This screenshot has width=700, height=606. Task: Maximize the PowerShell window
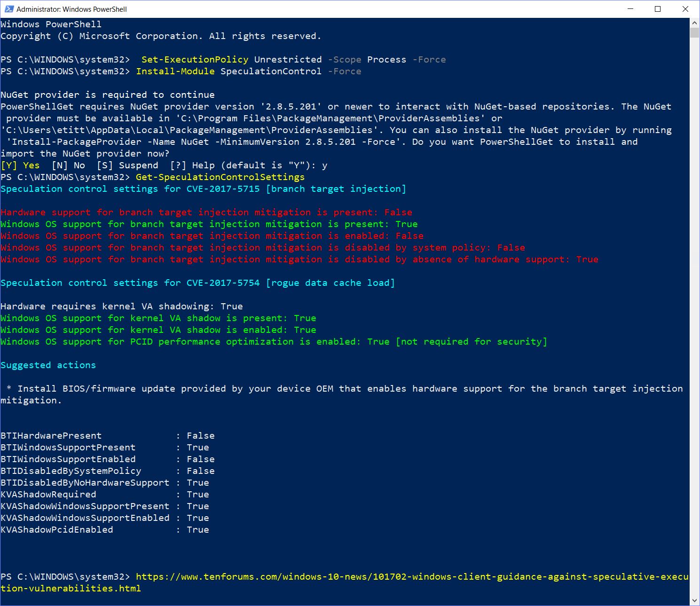click(x=658, y=9)
